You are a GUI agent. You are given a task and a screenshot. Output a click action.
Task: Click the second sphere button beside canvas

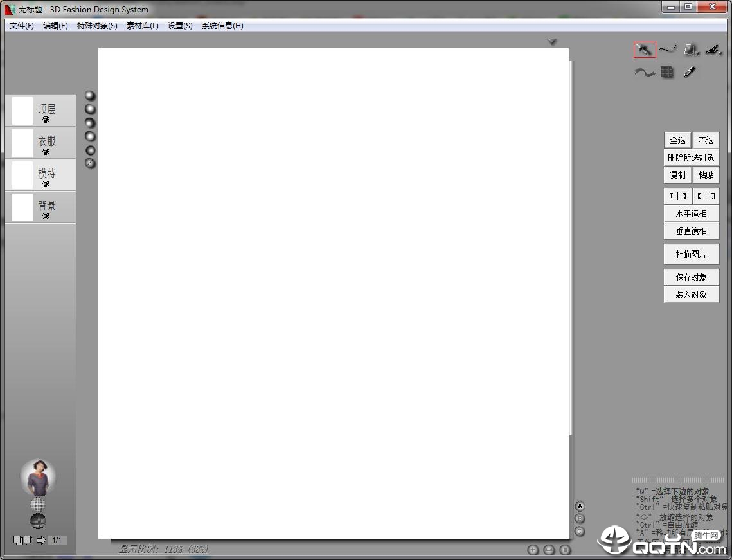(x=90, y=109)
